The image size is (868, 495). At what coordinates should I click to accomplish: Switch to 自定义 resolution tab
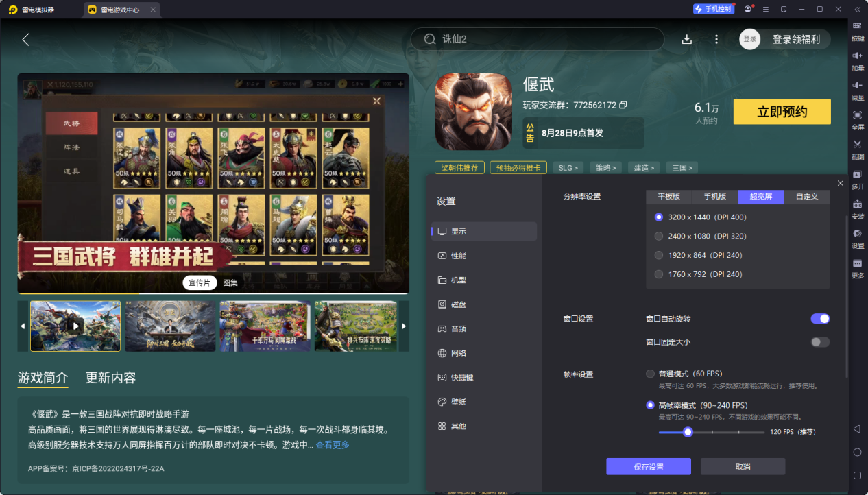click(x=807, y=197)
